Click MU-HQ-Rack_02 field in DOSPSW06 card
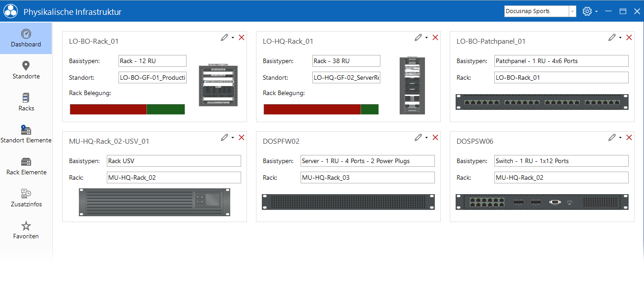Viewport: 644px width, 282px height. pos(561,177)
